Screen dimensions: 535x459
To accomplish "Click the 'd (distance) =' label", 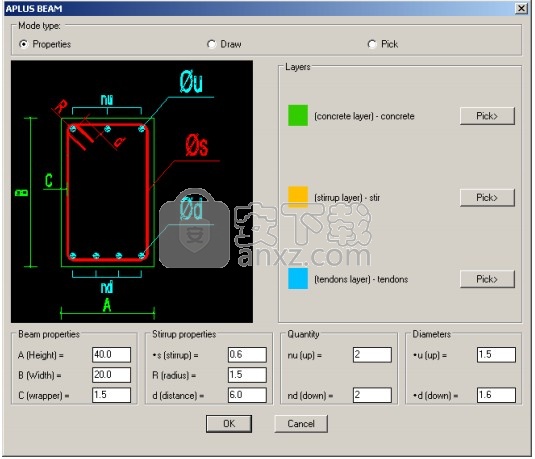I will coord(178,396).
